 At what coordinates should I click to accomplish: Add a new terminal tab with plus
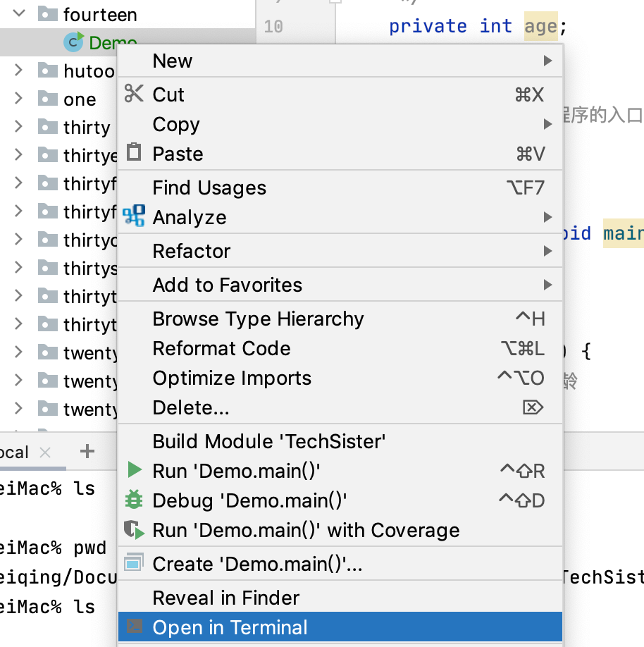[87, 451]
